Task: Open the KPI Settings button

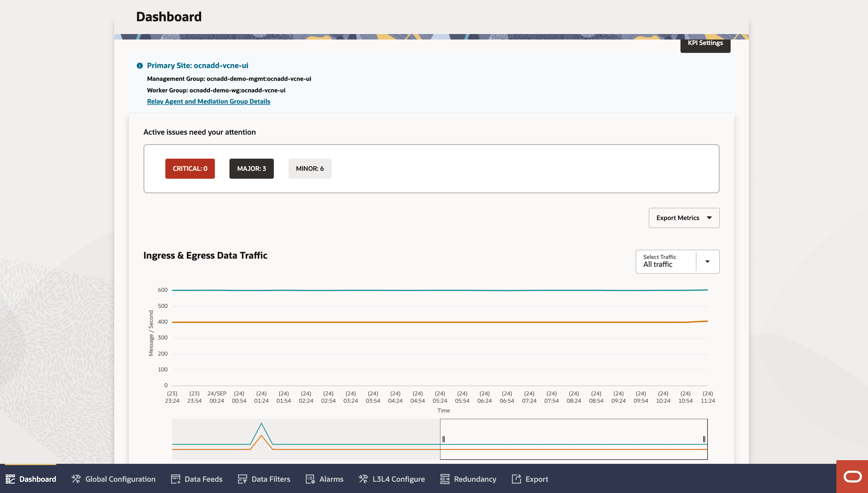Action: click(705, 43)
